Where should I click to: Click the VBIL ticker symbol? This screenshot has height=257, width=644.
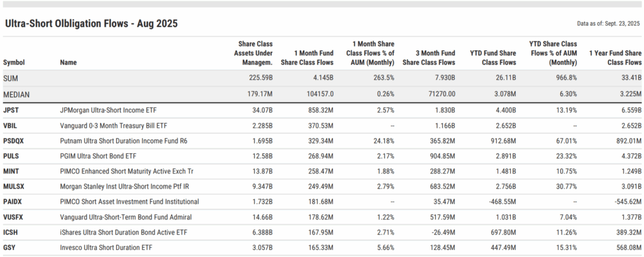(10, 126)
